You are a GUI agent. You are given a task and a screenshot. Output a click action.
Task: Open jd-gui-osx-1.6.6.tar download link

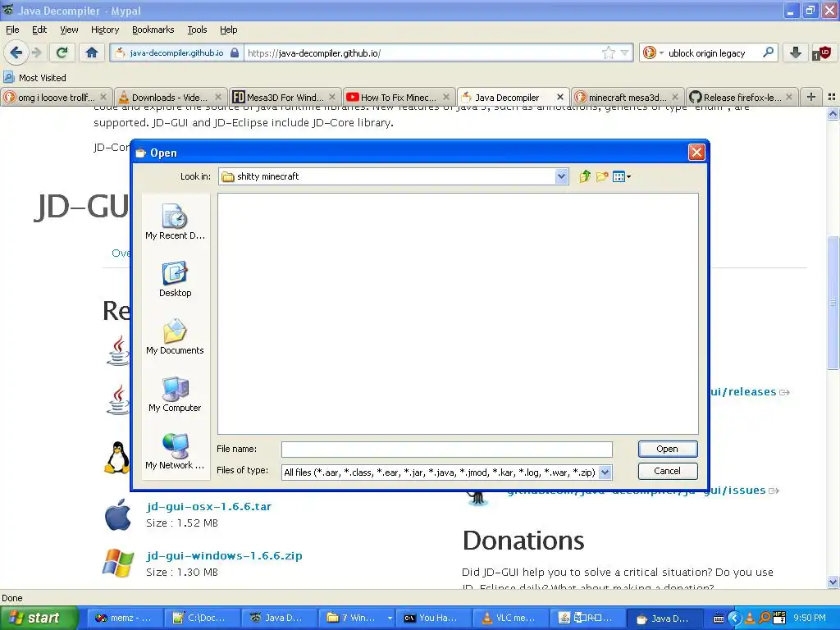coord(209,506)
